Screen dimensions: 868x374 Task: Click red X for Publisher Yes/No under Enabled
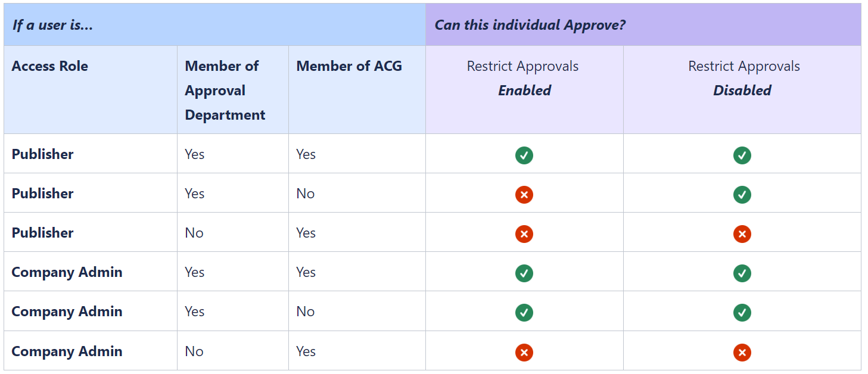524,195
